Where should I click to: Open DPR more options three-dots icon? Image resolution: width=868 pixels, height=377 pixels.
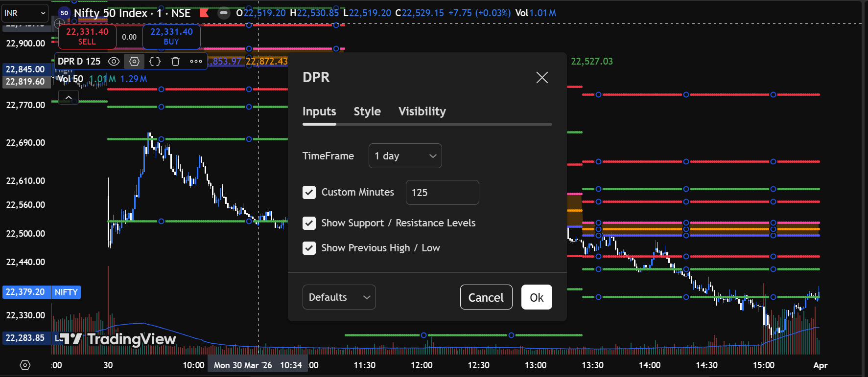[x=196, y=62]
